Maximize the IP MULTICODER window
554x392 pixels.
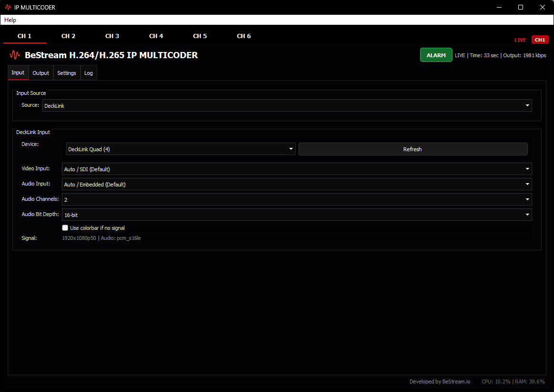521,7
